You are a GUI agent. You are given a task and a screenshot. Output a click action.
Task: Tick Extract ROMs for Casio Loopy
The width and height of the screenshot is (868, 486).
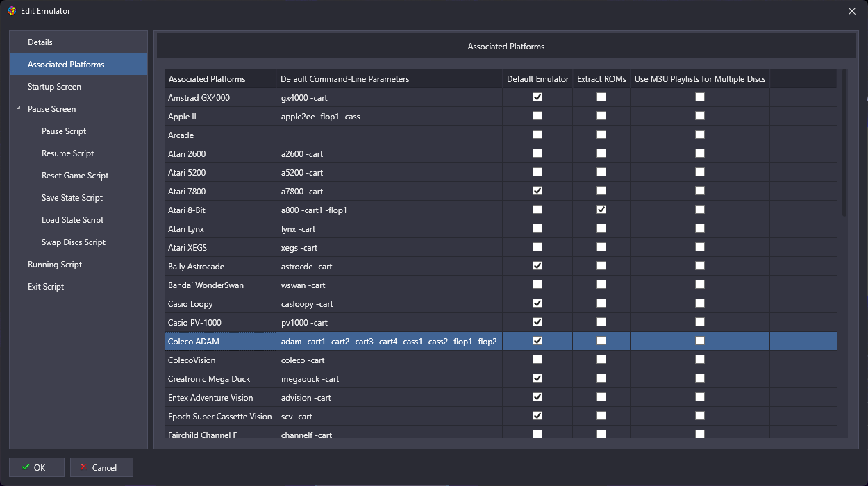[x=601, y=303]
